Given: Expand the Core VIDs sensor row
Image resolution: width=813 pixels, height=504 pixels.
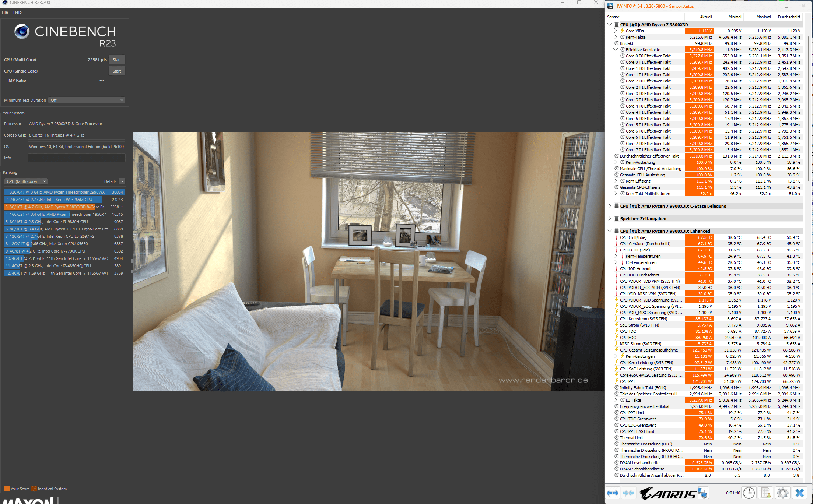Looking at the screenshot, I should coord(616,31).
